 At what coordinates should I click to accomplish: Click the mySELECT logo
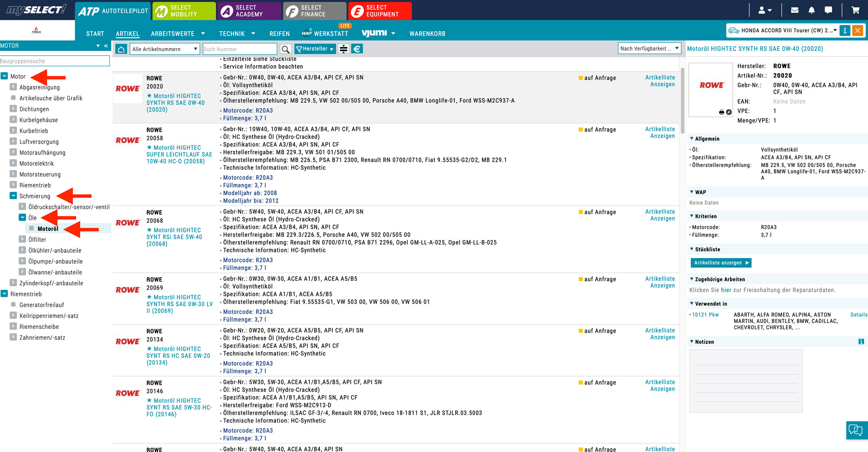(36, 10)
